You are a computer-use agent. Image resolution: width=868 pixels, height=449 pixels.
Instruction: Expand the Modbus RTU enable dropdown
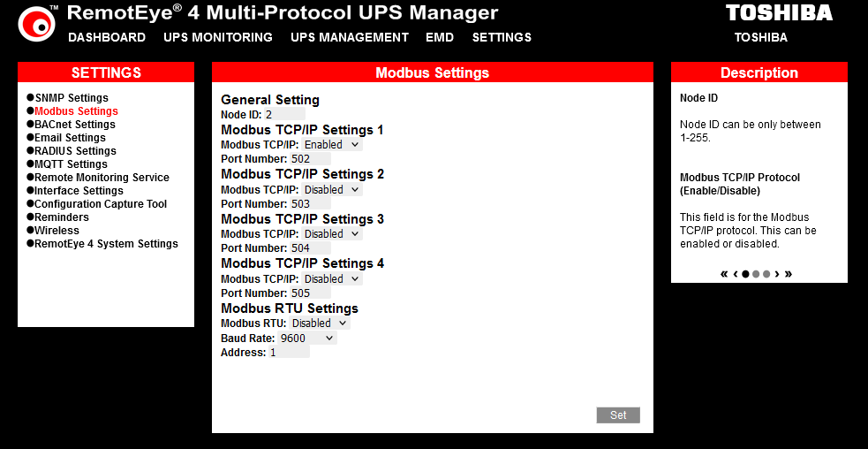click(x=320, y=323)
